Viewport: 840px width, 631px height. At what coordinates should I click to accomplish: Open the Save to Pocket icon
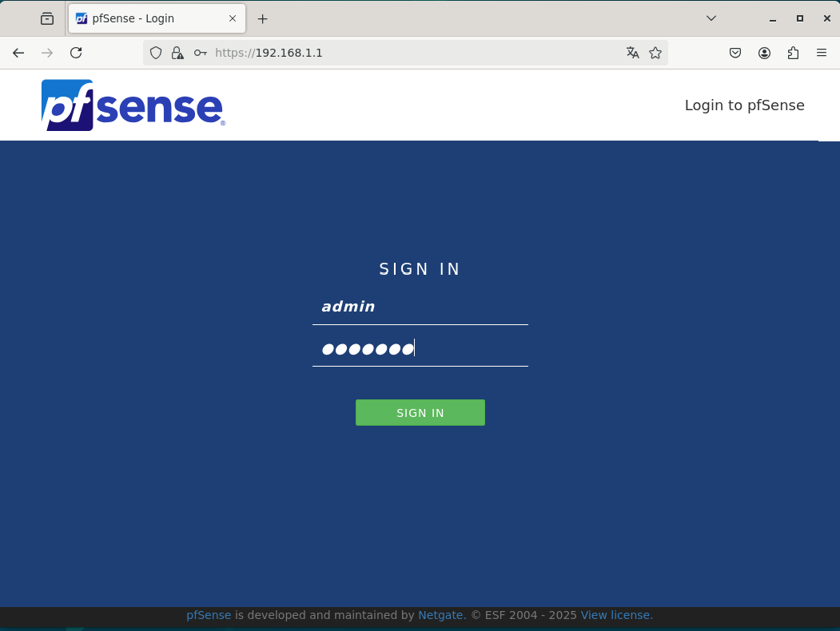tap(735, 53)
